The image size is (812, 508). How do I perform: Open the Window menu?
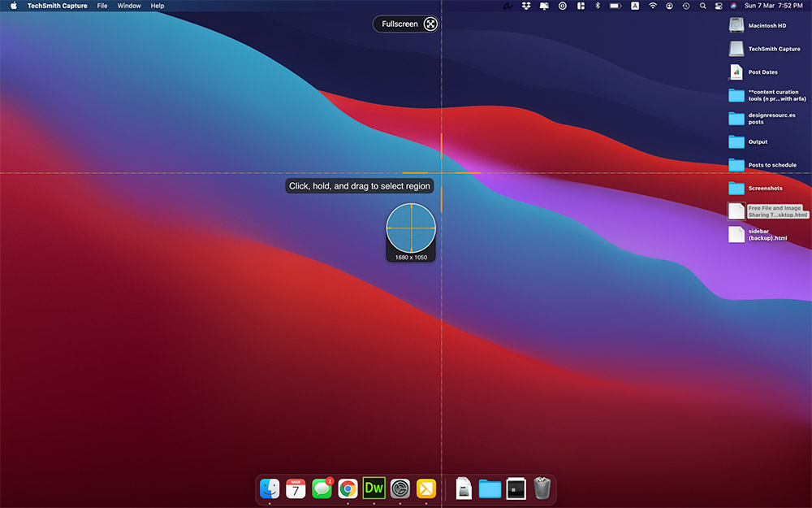pos(129,6)
